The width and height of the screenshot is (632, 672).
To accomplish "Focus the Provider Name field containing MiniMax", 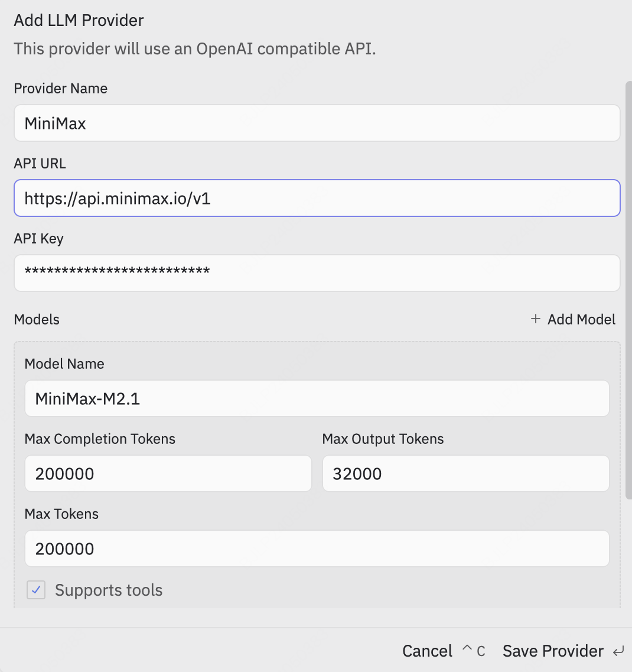I will [x=317, y=123].
